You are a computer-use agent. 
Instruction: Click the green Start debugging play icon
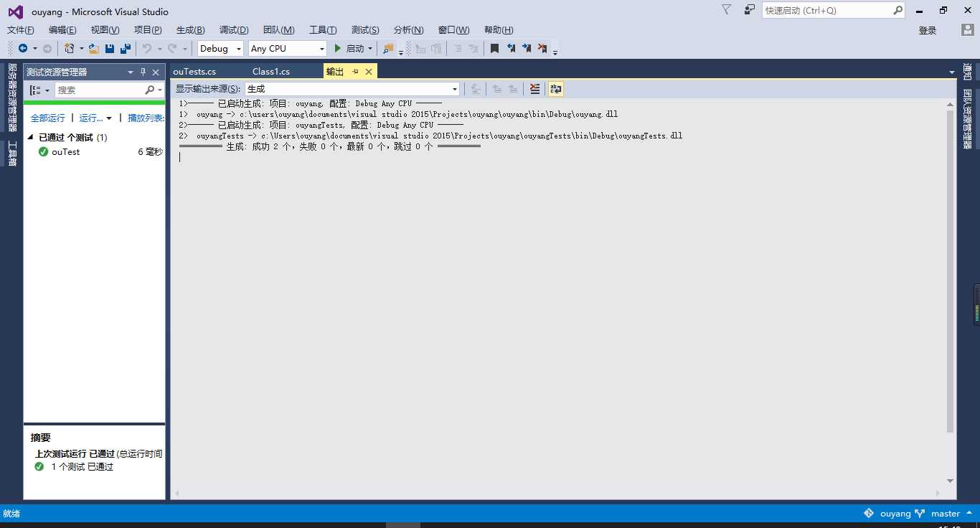[339, 48]
